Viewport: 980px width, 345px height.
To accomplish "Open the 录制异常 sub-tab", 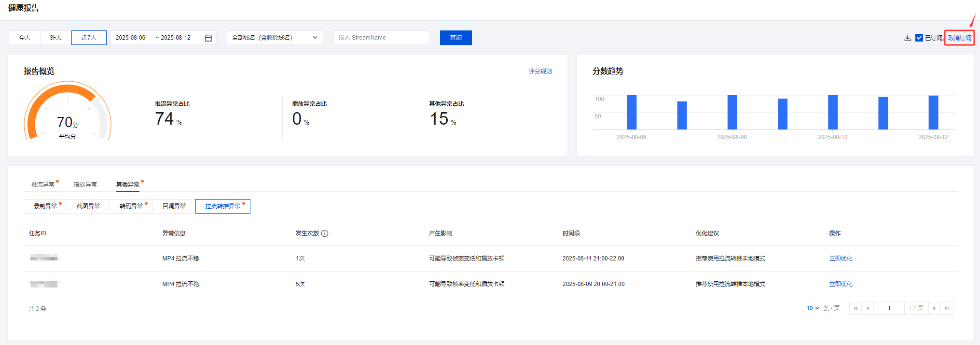I will tap(45, 206).
